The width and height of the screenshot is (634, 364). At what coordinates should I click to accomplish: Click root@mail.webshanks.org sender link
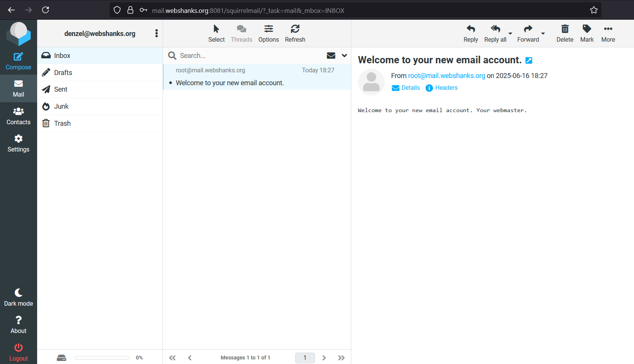click(x=446, y=76)
